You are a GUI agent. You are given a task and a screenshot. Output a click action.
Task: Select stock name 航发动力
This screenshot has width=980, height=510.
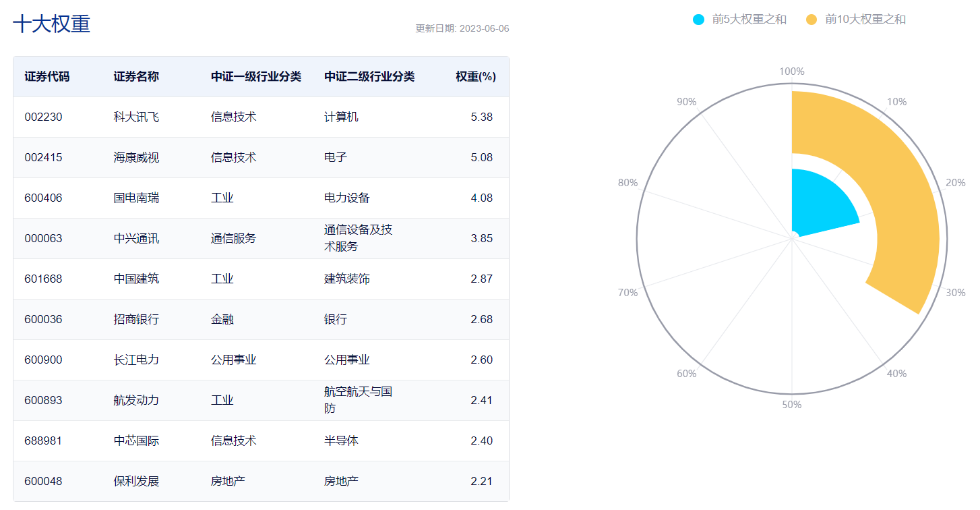[136, 401]
